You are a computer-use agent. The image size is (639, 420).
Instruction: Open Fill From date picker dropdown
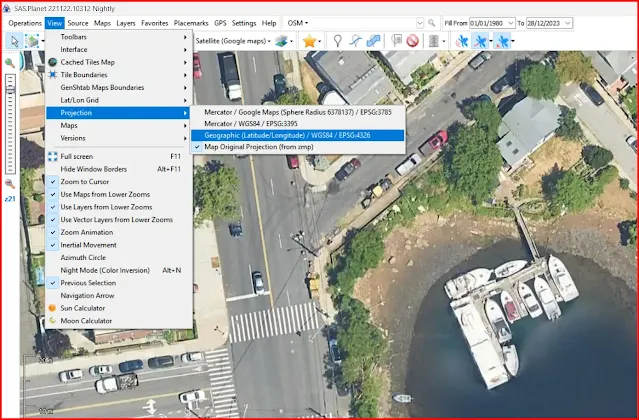pyautogui.click(x=511, y=23)
